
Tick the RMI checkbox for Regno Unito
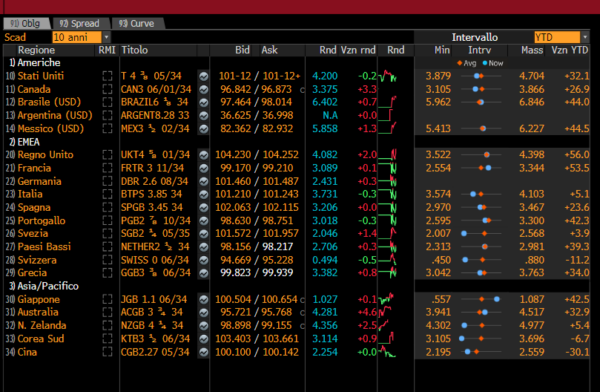[x=108, y=155]
